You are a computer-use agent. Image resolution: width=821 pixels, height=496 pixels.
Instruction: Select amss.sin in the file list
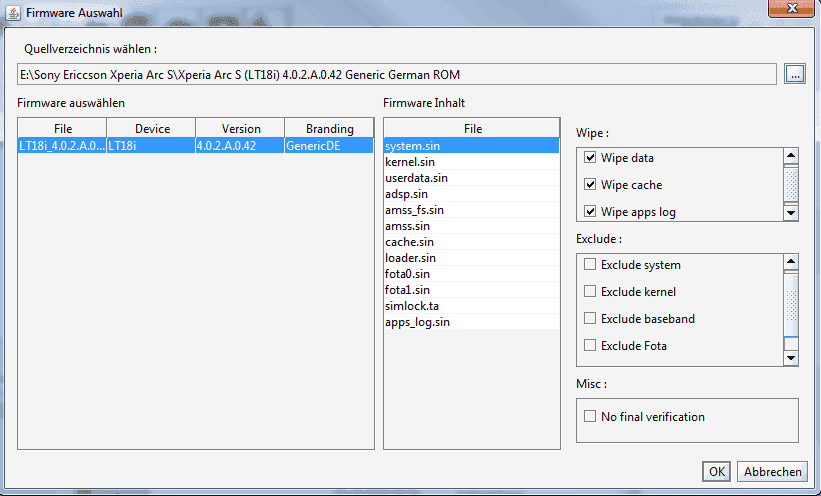click(472, 226)
